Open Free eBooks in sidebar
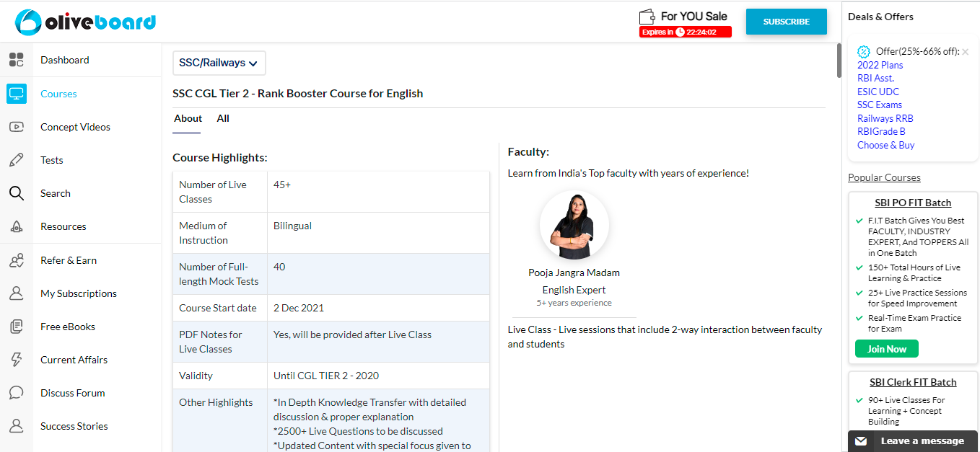The image size is (980, 452). [x=68, y=327]
